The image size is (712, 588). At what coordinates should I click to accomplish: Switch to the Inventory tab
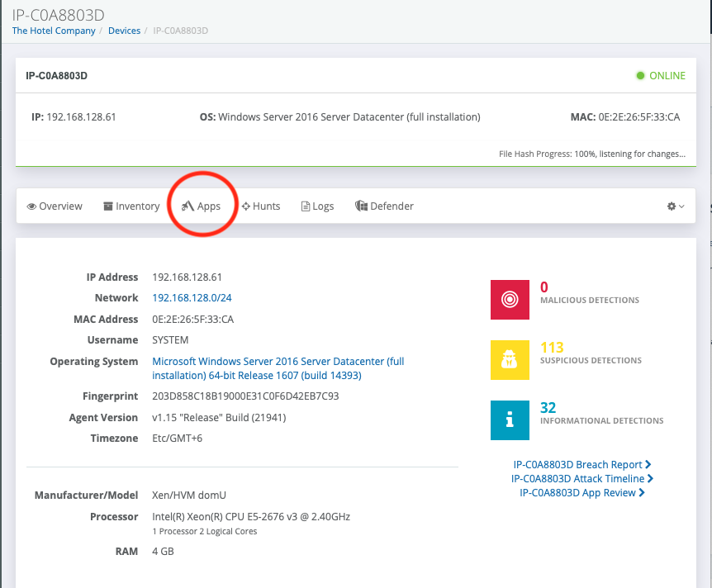(x=131, y=206)
